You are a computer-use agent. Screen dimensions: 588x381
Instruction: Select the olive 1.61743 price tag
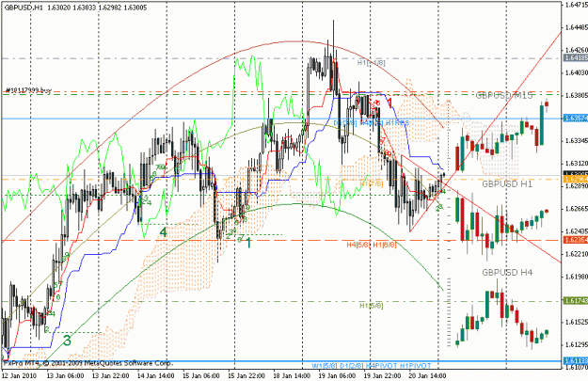click(576, 301)
